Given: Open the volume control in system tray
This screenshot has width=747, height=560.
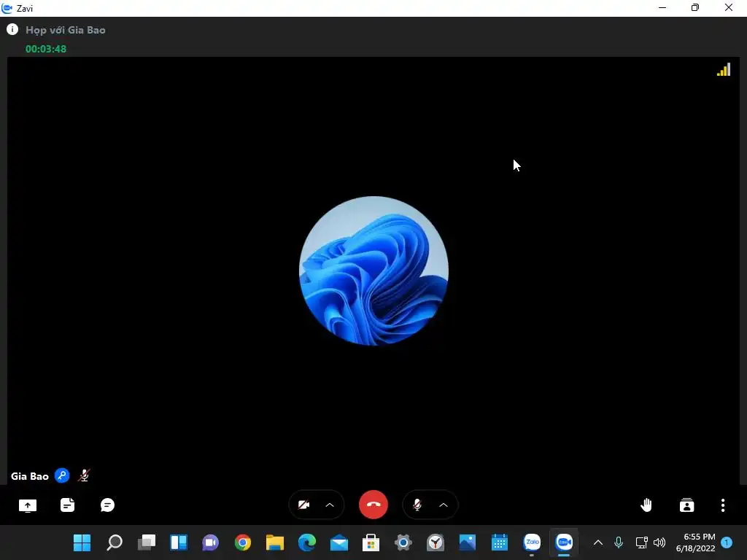Looking at the screenshot, I should [x=659, y=542].
